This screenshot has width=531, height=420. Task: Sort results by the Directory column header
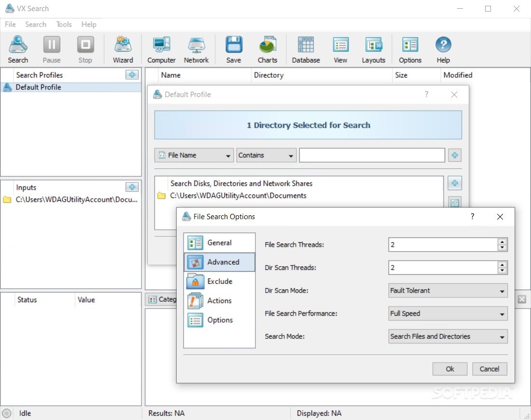point(321,75)
